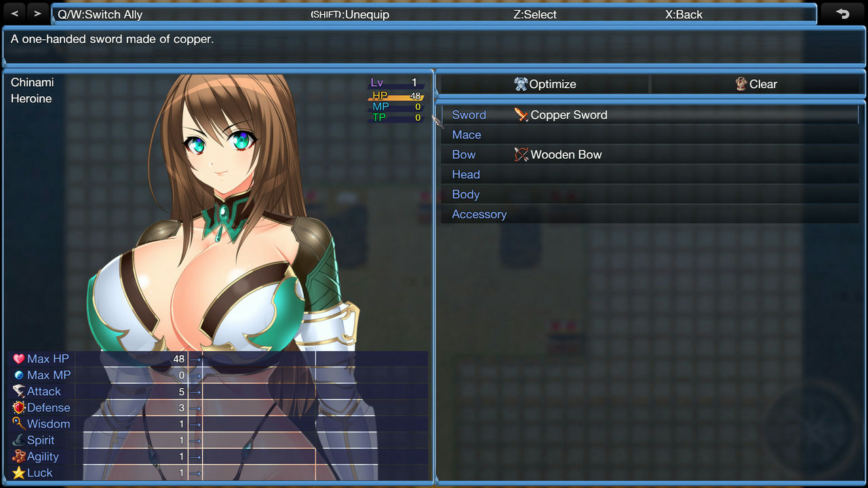Click the X:Back menu option
The image size is (868, 488).
pos(684,14)
